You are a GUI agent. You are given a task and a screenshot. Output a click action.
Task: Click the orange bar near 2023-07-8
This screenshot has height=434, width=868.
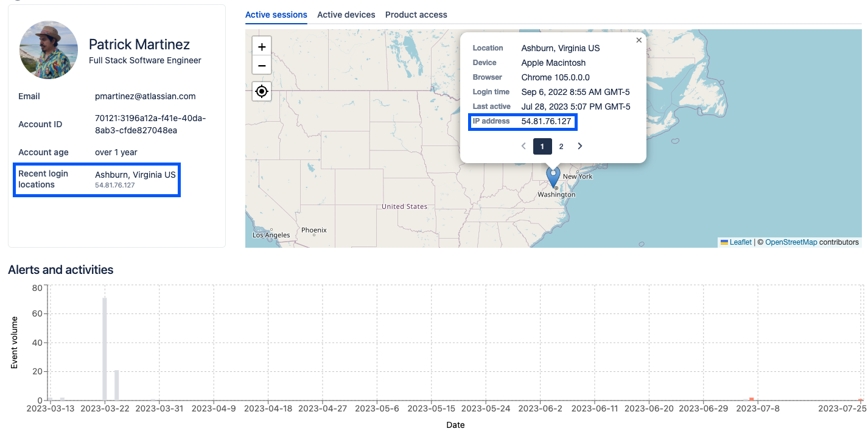(x=752, y=399)
